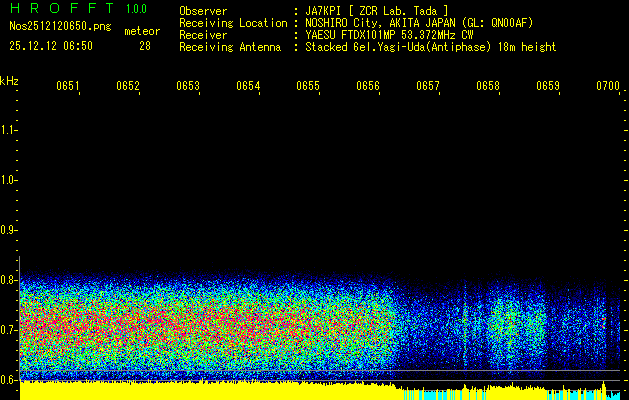Click the 0.7 frequency axis label
The width and height of the screenshot is (629, 400).
coord(9,330)
